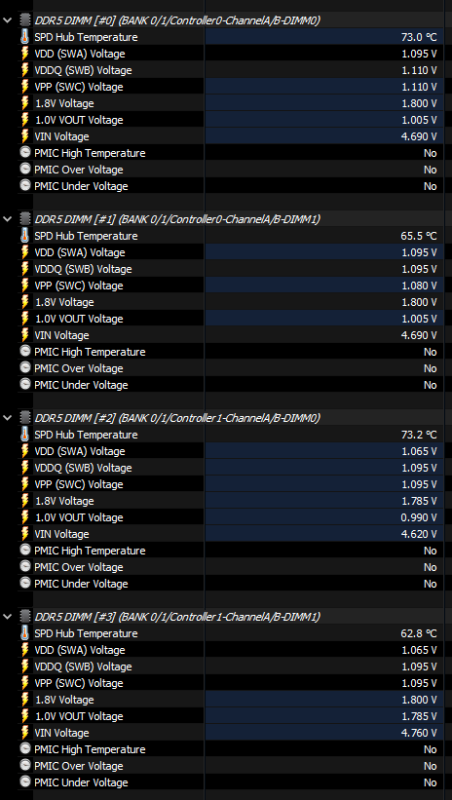Click the memory chip icon of DIMM [#3]
The width and height of the screenshot is (452, 800).
pyautogui.click(x=25, y=616)
